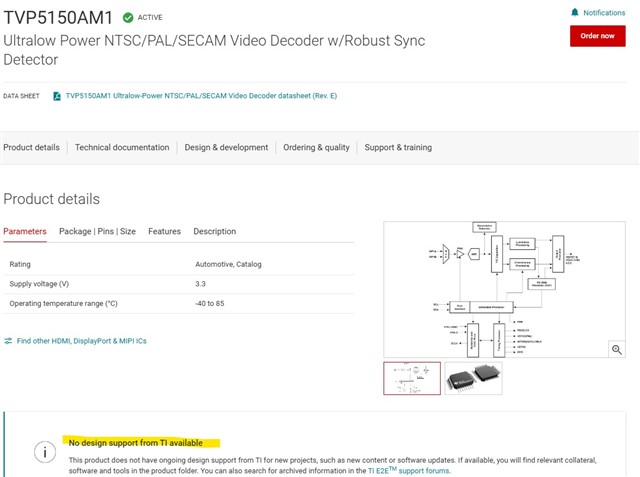Open the TVP5150AM1 datasheet (Rev. E) link

[x=201, y=96]
